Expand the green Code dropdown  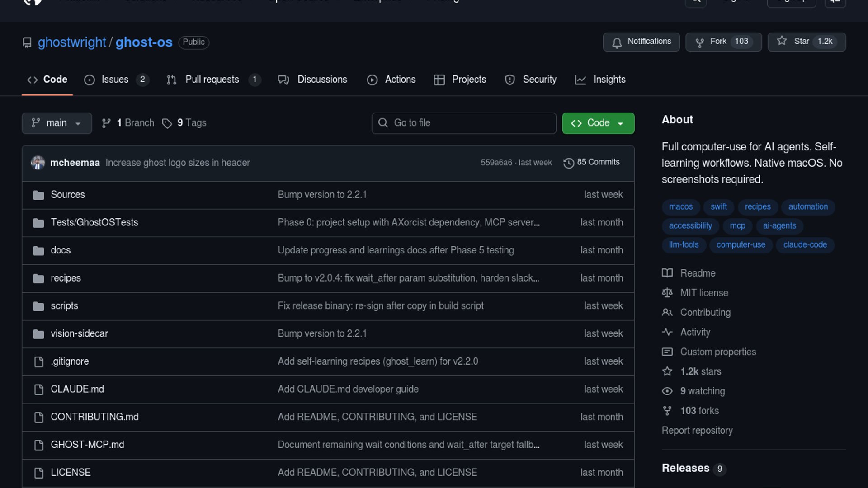point(598,123)
